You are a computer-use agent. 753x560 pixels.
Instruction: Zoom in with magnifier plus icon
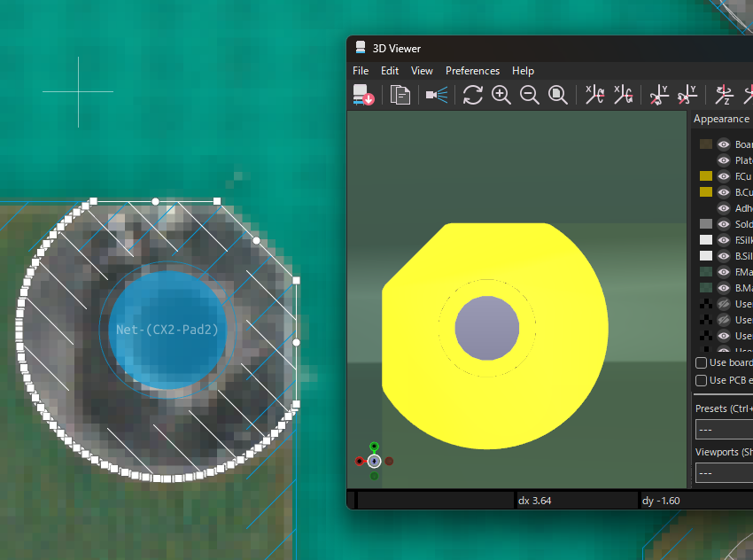coord(501,94)
